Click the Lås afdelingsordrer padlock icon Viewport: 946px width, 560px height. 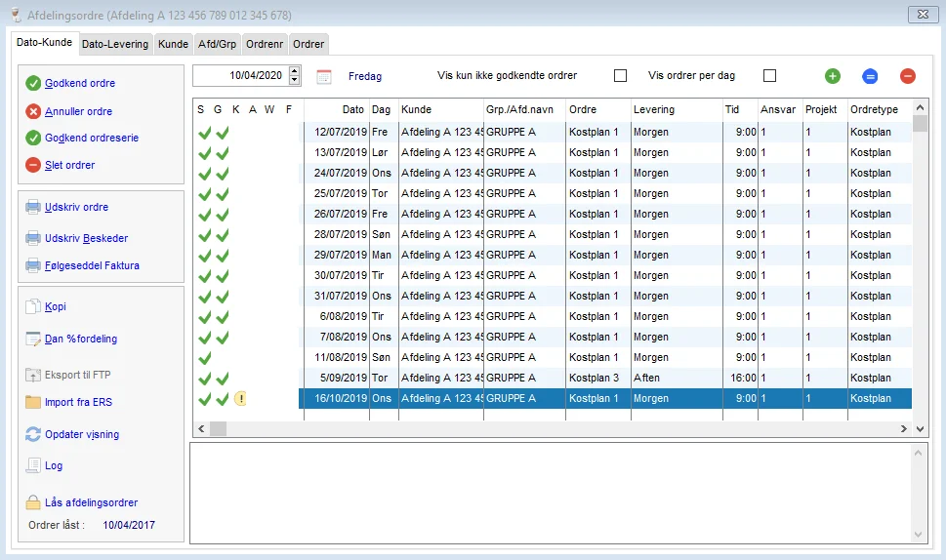coord(33,502)
